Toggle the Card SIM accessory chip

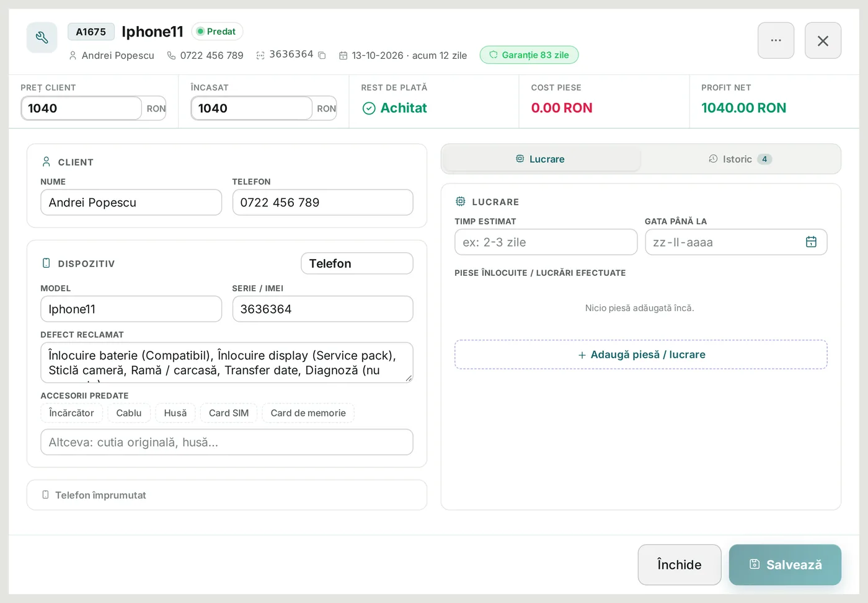point(229,413)
